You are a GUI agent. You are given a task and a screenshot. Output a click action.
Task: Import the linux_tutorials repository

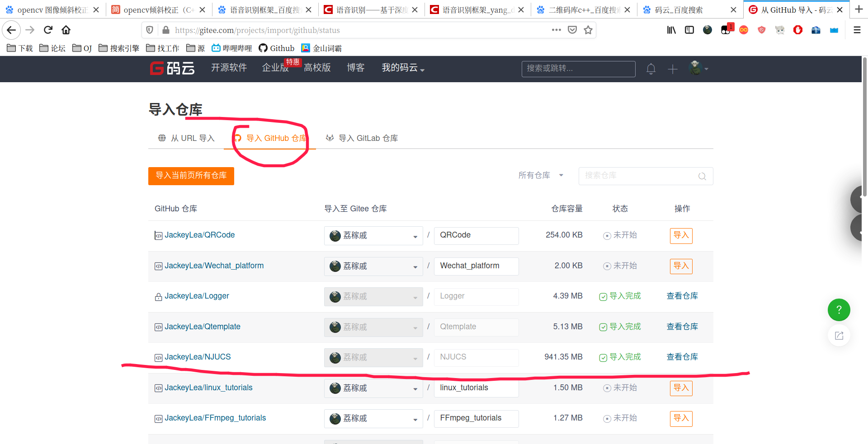681,388
